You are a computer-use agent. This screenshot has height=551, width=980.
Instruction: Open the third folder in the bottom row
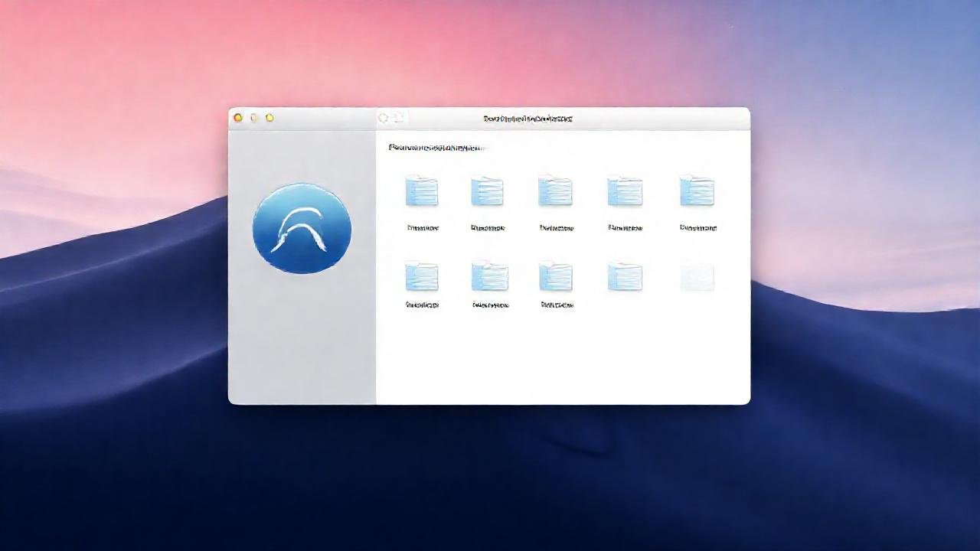point(556,276)
